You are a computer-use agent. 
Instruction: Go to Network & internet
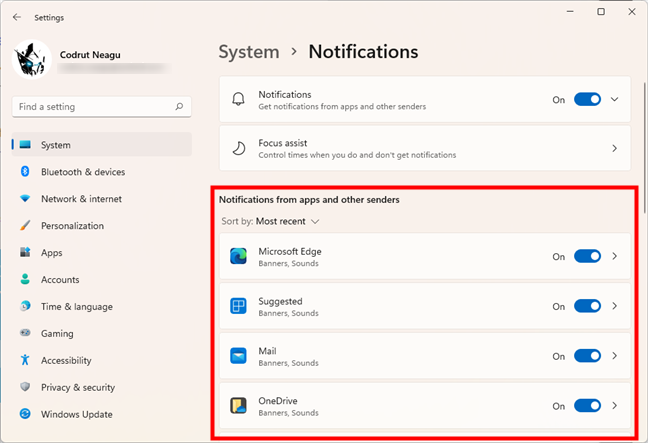point(102,199)
